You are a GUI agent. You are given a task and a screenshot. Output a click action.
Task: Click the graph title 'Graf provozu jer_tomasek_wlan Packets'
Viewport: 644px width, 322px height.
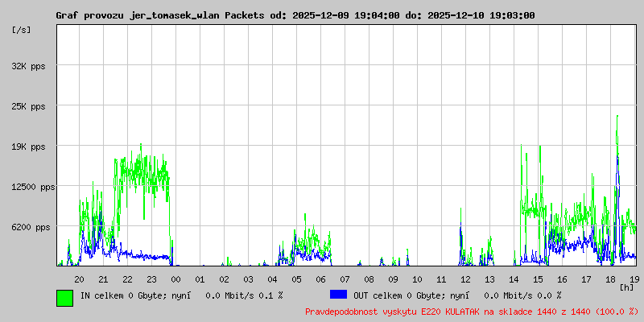[160, 15]
